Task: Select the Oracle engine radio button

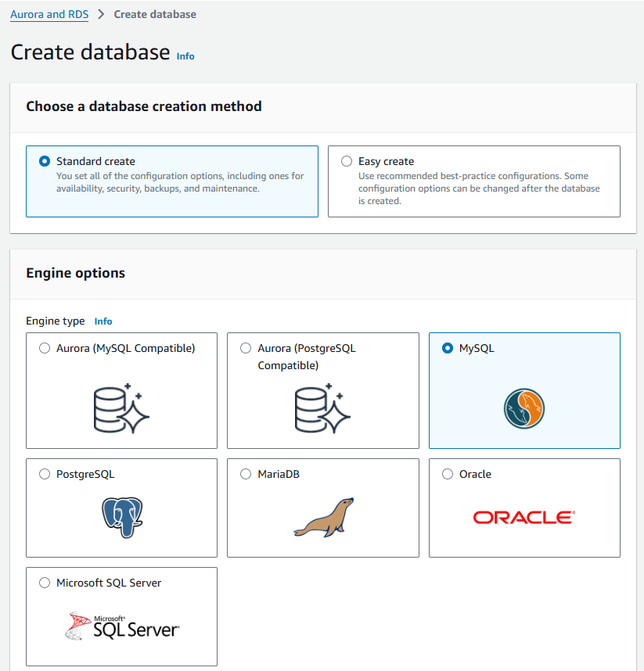Action: (x=448, y=474)
